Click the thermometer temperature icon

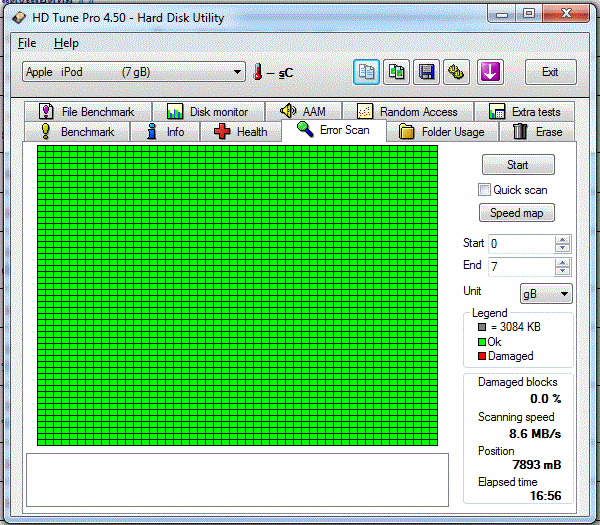[x=257, y=72]
